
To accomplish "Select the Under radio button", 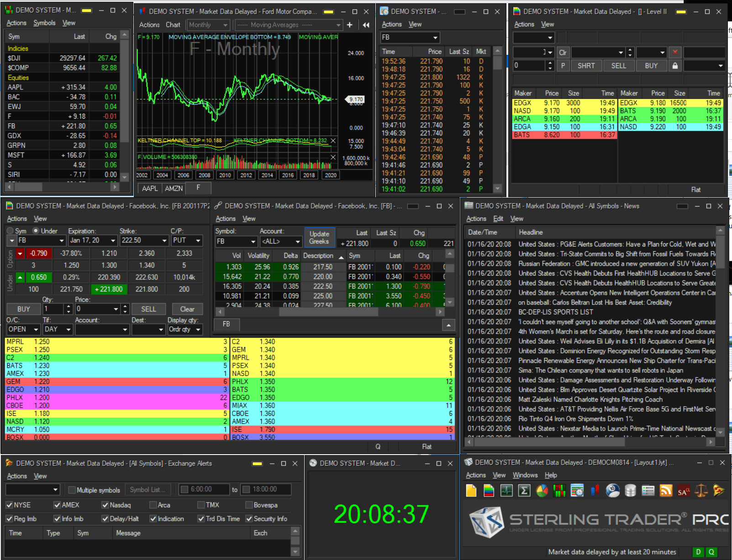I will [36, 231].
